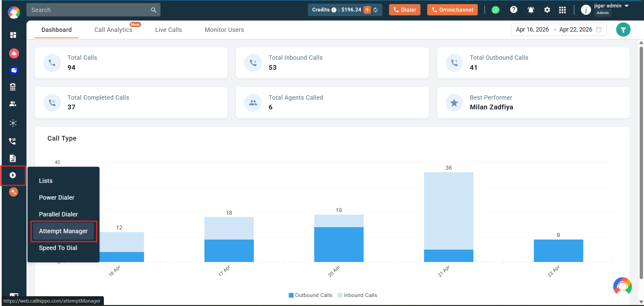Open the Total Outbound Calls card
The image size is (644, 306).
[533, 63]
